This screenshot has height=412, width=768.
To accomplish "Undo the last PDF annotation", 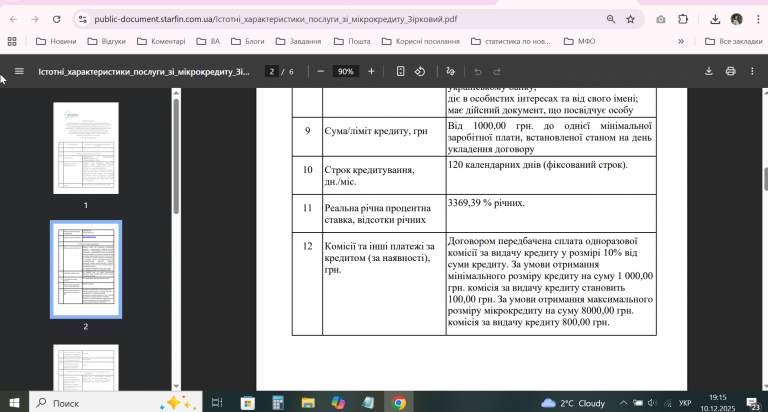I will 478,72.
